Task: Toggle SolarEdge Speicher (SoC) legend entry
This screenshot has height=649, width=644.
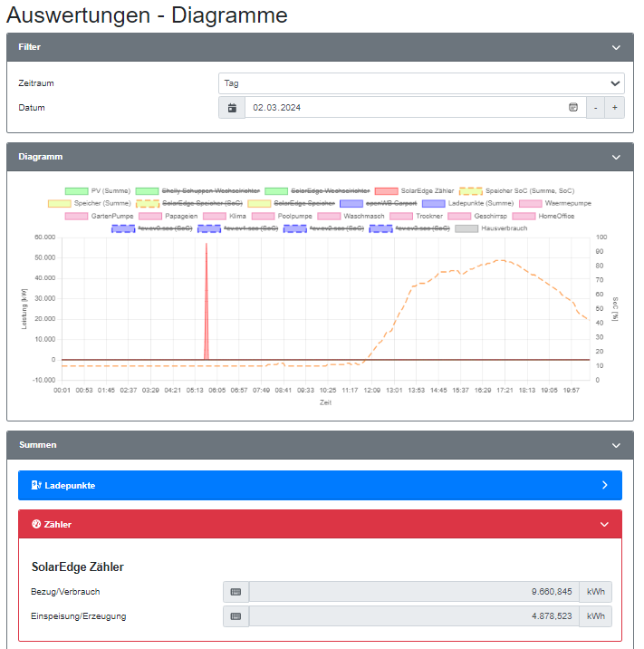Action: (189, 203)
